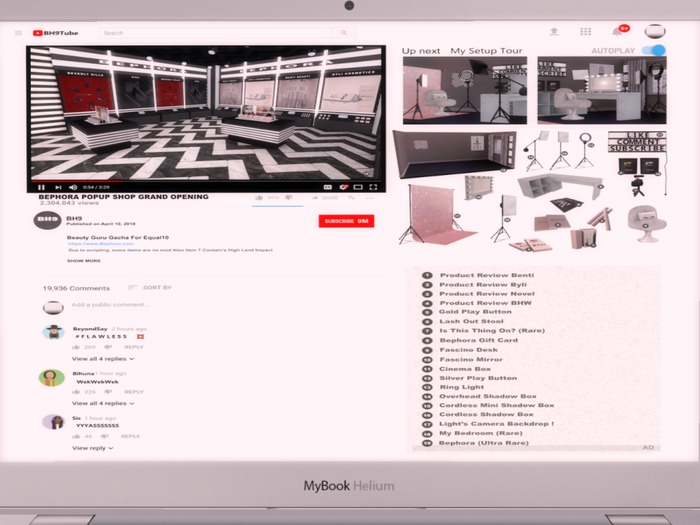Expand BeyondSay's "View all 4 replies"
This screenshot has width=700, height=525.
pos(103,359)
